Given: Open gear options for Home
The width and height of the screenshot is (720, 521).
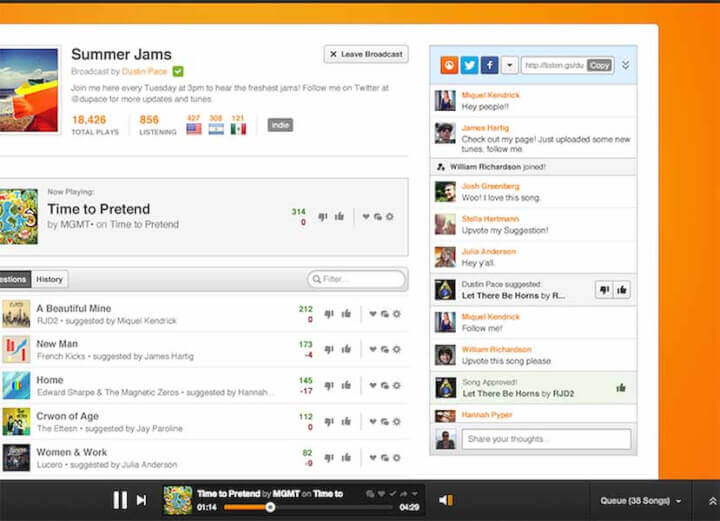Looking at the screenshot, I should click(x=397, y=386).
